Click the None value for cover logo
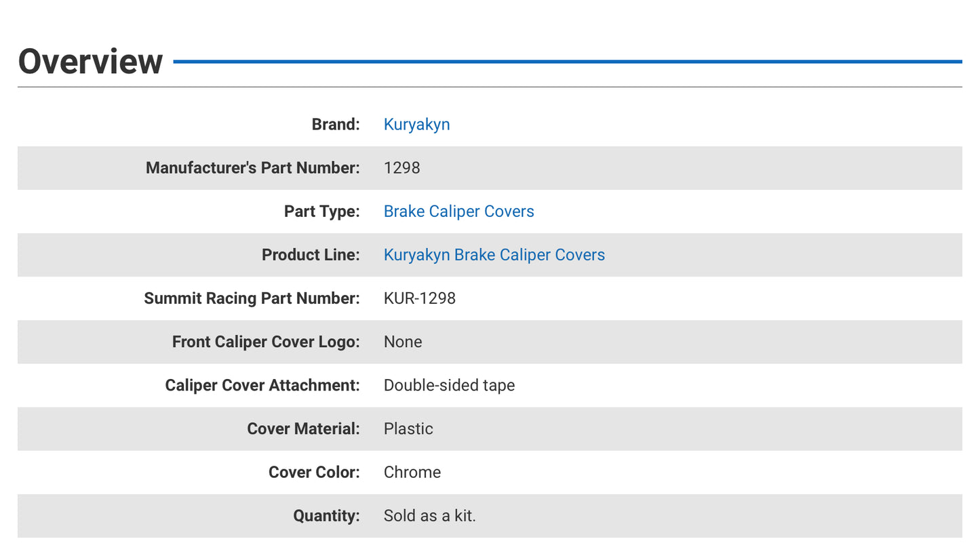The image size is (980, 560). [403, 342]
